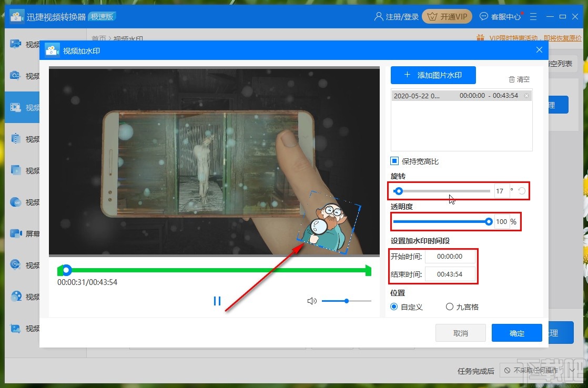Image resolution: width=588 pixels, height=388 pixels.
Task: Mute with the speaker volume icon
Action: tap(312, 301)
